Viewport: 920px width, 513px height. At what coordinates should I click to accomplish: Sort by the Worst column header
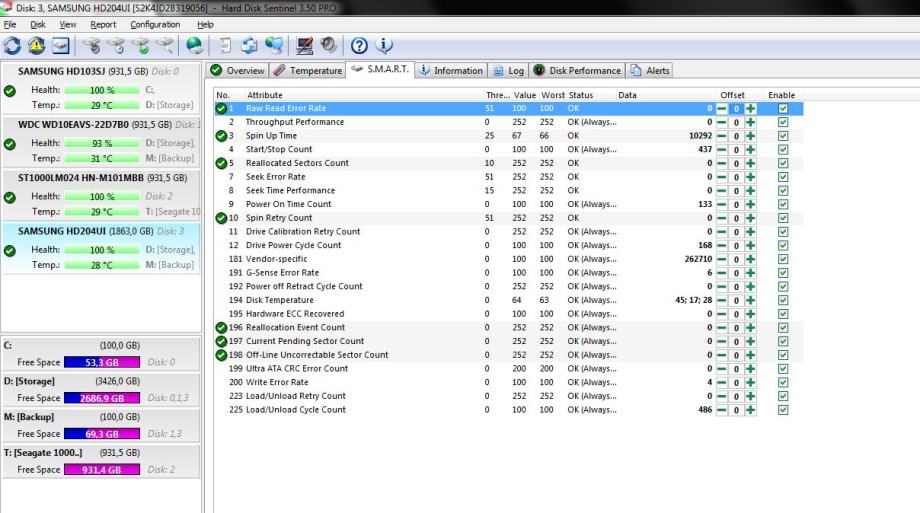[x=553, y=95]
